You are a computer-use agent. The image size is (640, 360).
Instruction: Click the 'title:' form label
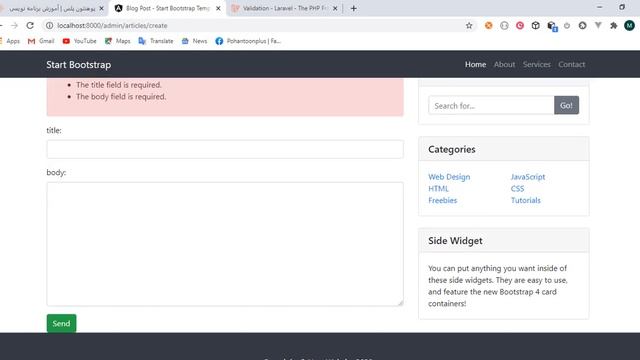pyautogui.click(x=54, y=130)
